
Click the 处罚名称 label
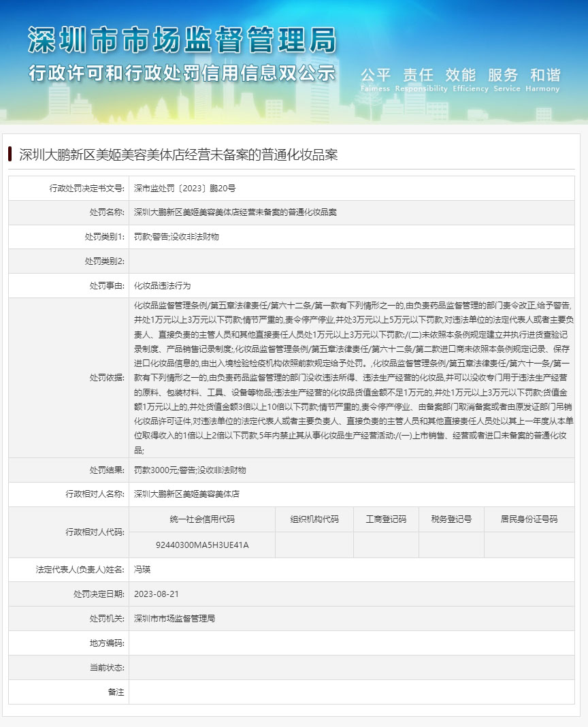[x=107, y=212]
